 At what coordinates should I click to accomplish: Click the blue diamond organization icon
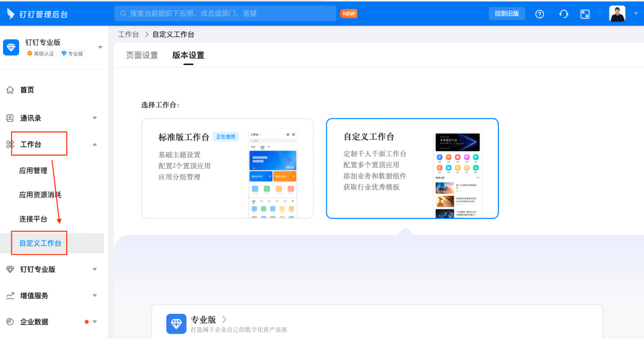11,47
